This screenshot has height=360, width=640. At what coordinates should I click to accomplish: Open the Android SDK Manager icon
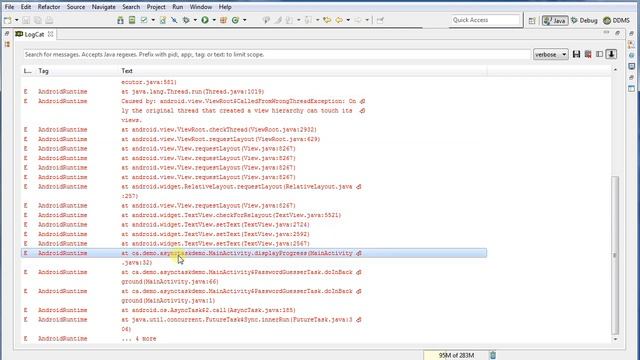[120, 20]
